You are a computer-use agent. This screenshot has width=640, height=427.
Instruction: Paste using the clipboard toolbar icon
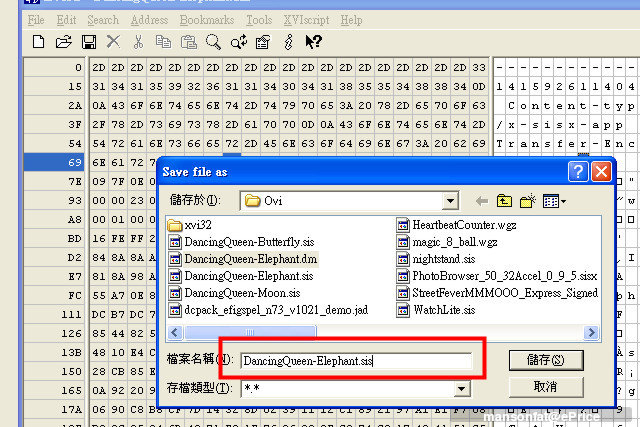pos(189,42)
